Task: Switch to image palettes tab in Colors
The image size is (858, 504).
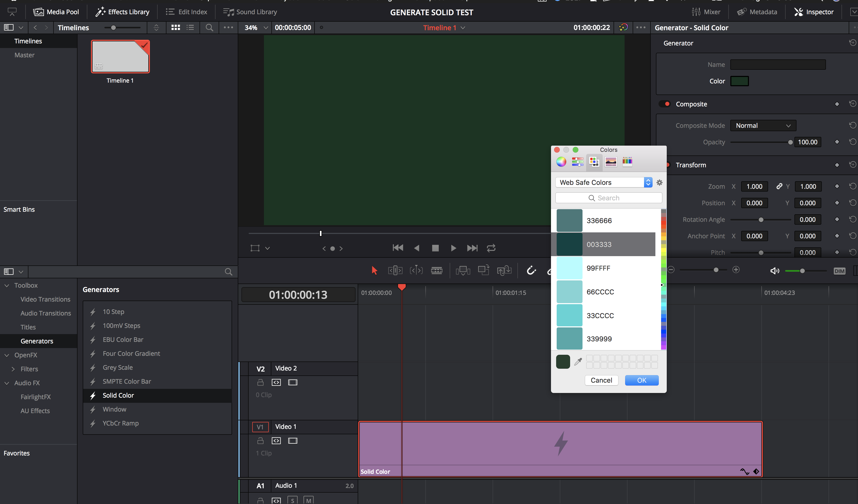Action: (x=610, y=162)
